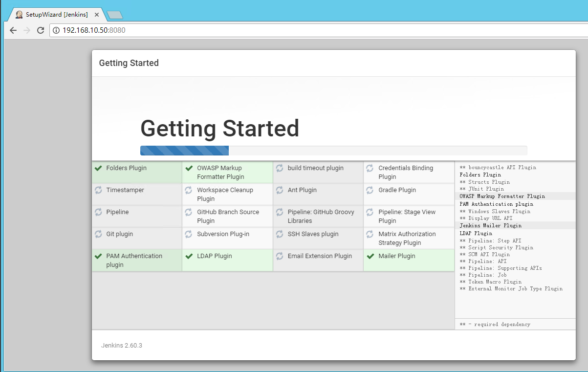Viewport: 588px width, 372px height.
Task: Click the green checkmark beside Folders Plugin
Action: pos(98,168)
